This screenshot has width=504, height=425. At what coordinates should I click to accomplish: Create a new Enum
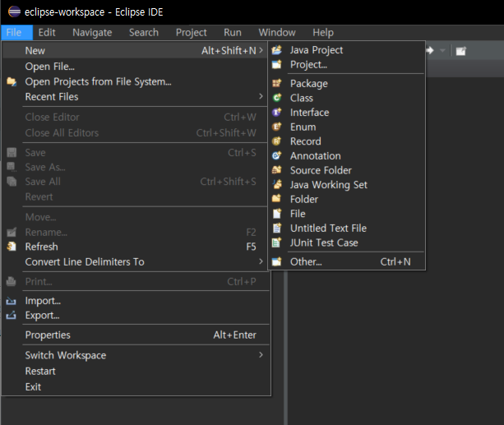346,127
